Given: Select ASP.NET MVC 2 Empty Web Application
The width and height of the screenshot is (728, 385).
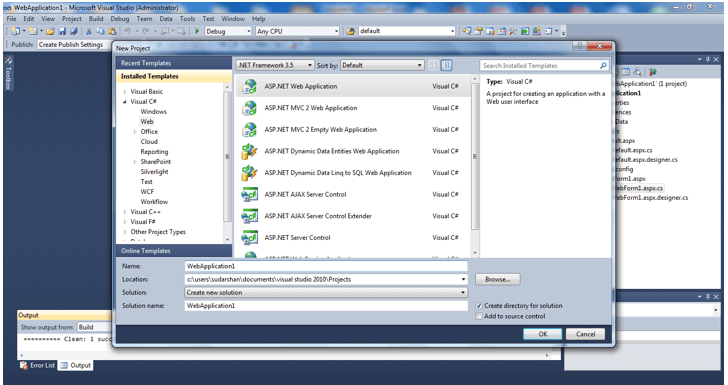Looking at the screenshot, I should coord(353,130).
